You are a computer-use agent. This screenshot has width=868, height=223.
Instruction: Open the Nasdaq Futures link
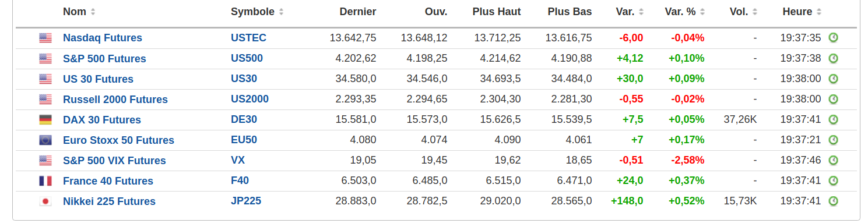(103, 38)
